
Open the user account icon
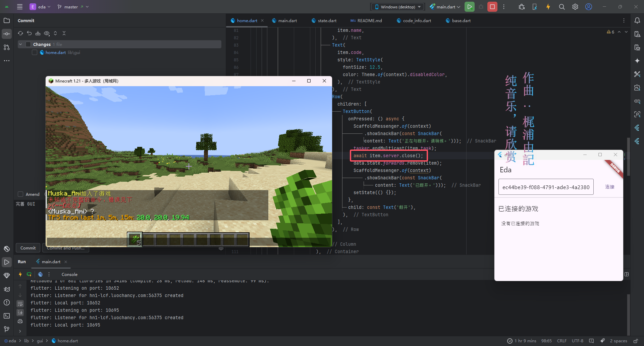click(x=589, y=7)
